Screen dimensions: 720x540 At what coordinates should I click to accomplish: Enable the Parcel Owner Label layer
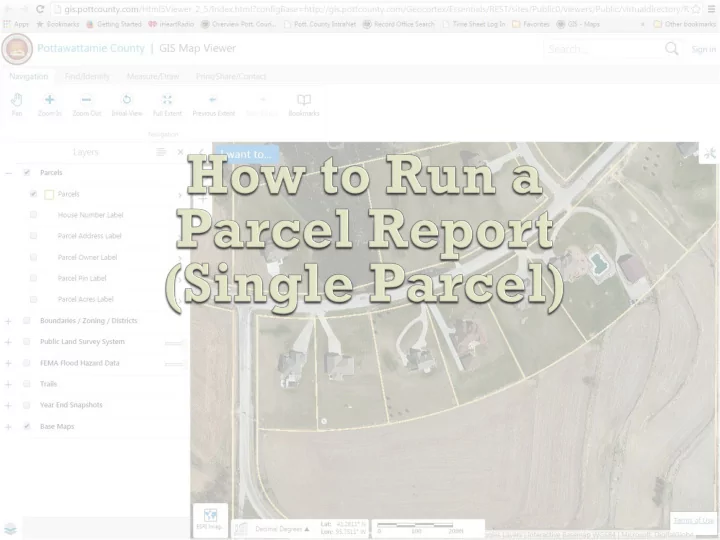(x=33, y=257)
